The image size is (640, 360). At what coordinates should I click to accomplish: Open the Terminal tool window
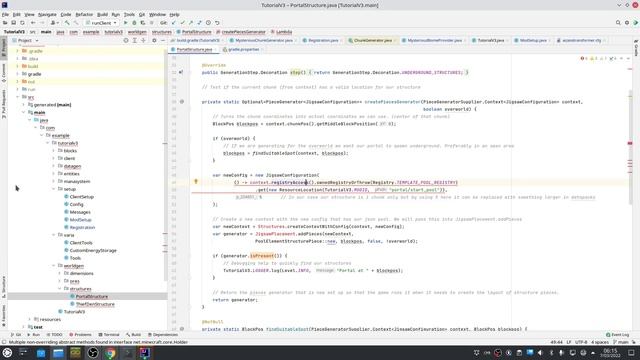[x=109, y=335]
